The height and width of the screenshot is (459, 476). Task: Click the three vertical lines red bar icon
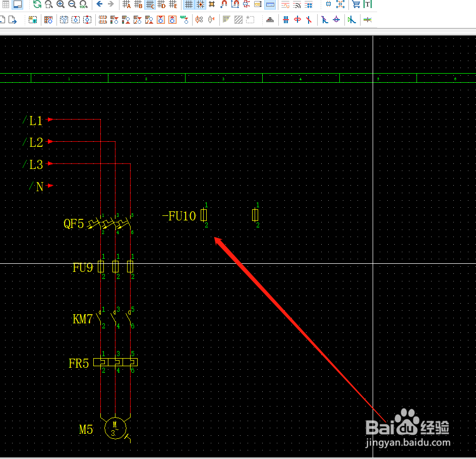click(286, 20)
